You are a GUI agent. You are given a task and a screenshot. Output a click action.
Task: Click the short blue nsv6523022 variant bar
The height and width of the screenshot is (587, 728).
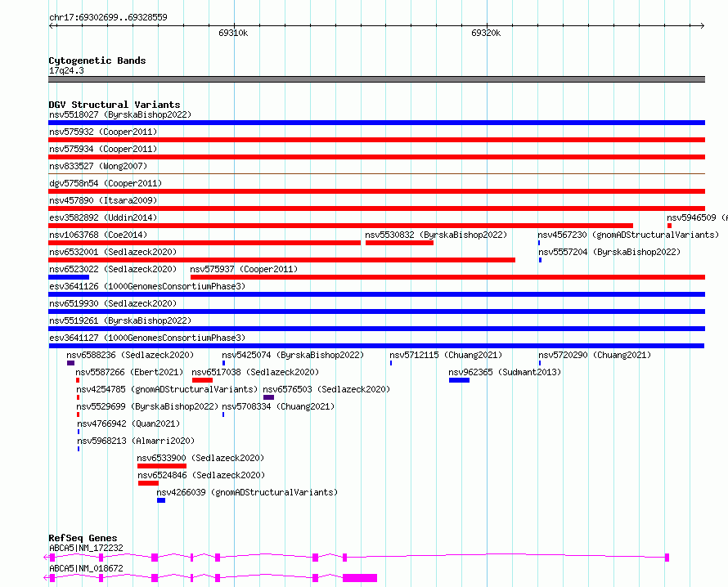pyautogui.click(x=69, y=277)
